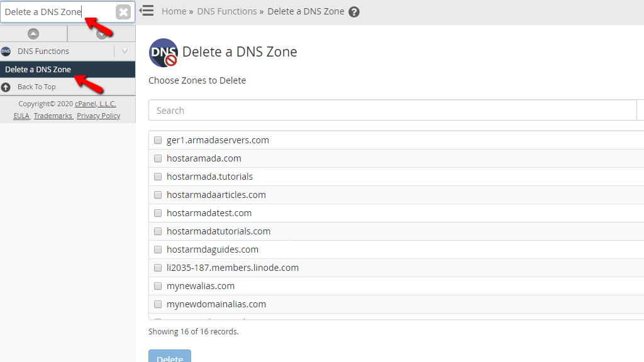The image size is (644, 362).
Task: Select the mynewalias.com checkbox
Action: [158, 286]
